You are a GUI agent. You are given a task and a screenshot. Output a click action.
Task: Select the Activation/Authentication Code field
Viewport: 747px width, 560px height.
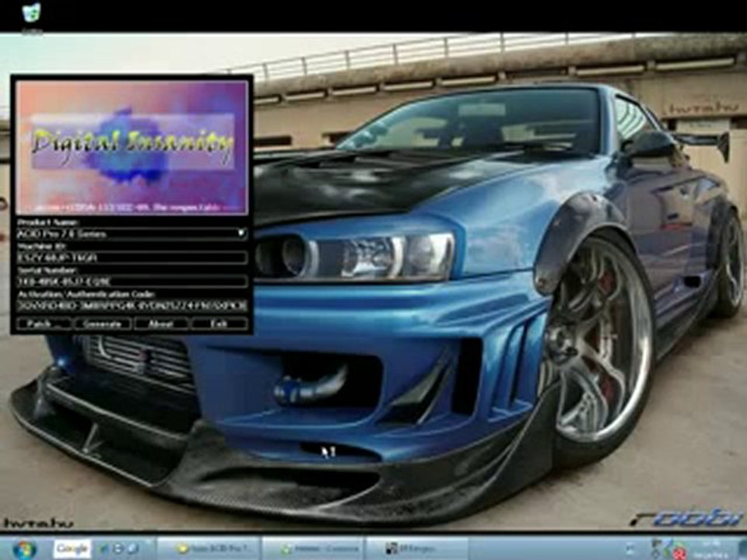click(x=132, y=306)
